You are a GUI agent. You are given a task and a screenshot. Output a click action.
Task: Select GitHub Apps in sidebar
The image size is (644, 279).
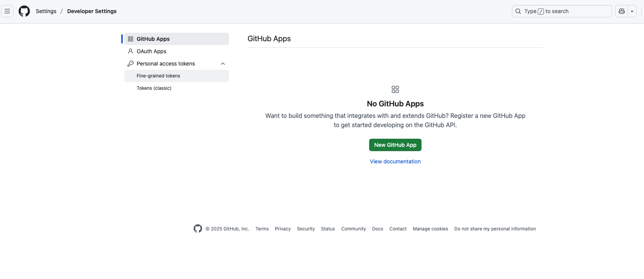tap(177, 39)
